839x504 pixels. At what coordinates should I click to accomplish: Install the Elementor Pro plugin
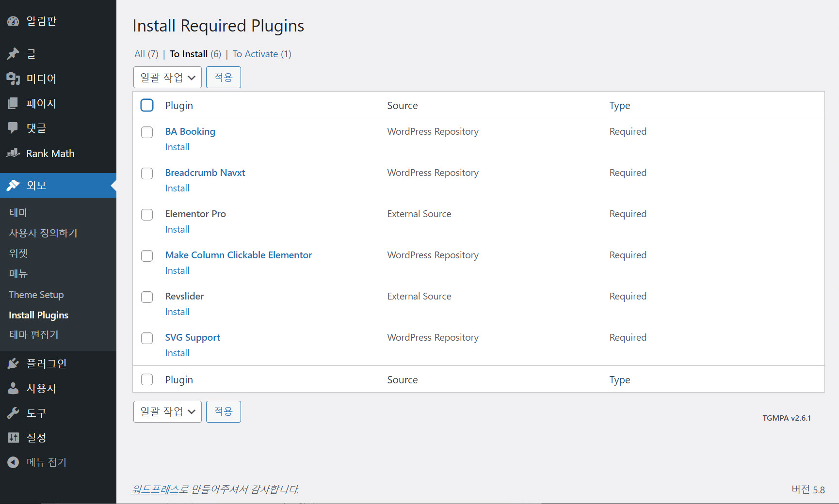point(177,229)
